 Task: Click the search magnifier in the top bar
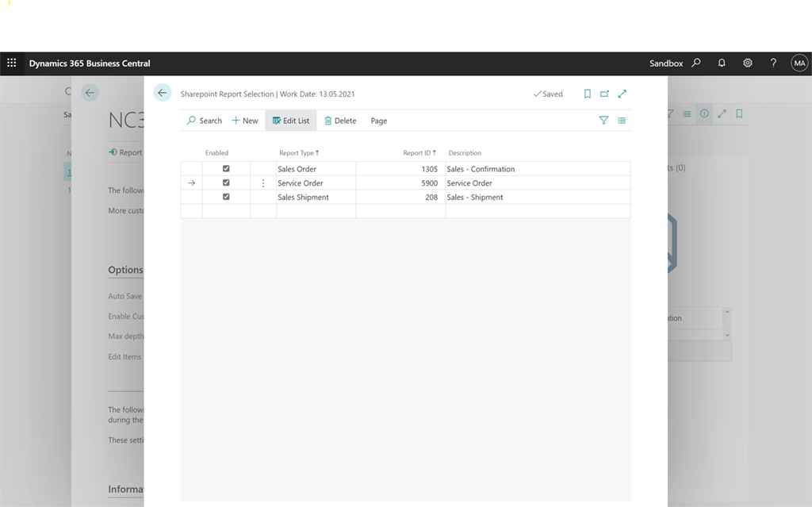click(x=696, y=63)
